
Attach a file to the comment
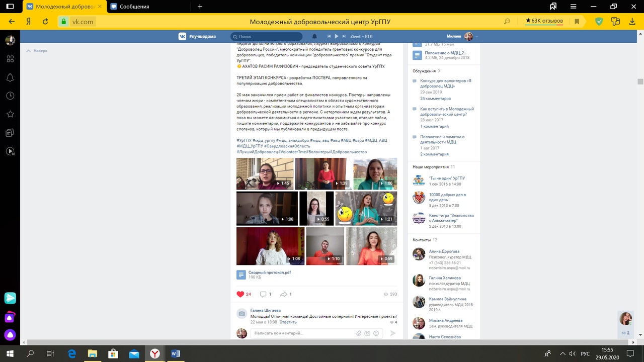(359, 333)
